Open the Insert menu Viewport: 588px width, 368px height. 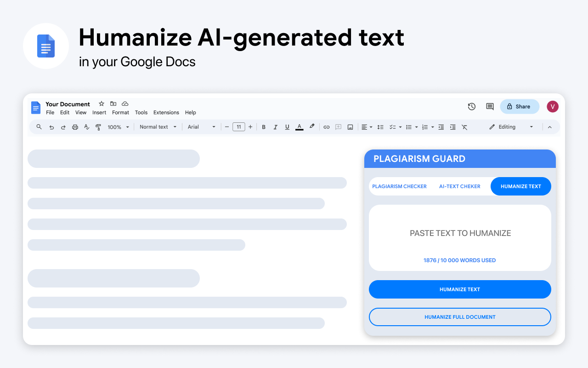(99, 113)
